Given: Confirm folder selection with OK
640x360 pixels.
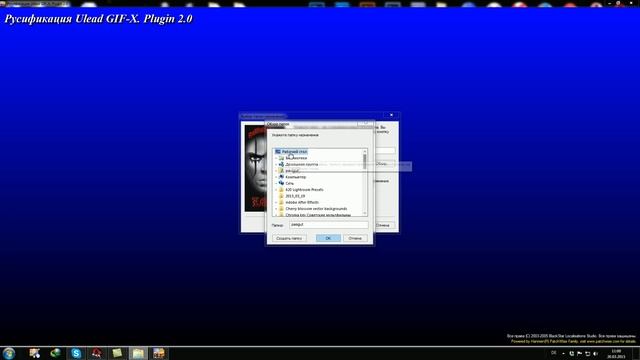Looking at the screenshot, I should [x=328, y=238].
